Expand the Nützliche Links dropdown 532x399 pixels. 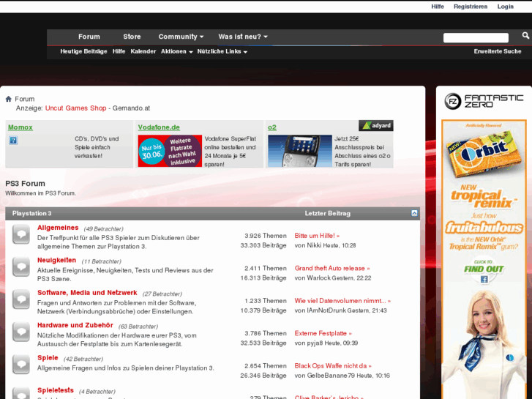point(222,52)
